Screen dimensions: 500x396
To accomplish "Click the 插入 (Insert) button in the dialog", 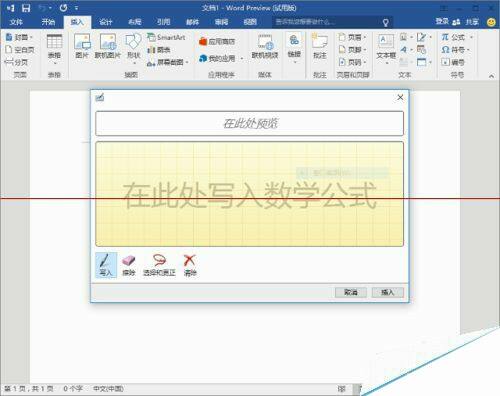I will pyautogui.click(x=388, y=292).
